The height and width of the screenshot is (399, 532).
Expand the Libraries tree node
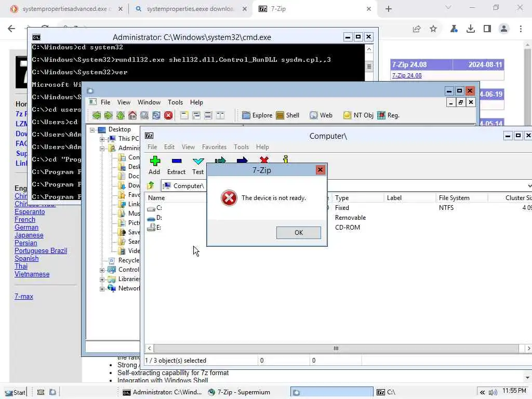coord(102,280)
